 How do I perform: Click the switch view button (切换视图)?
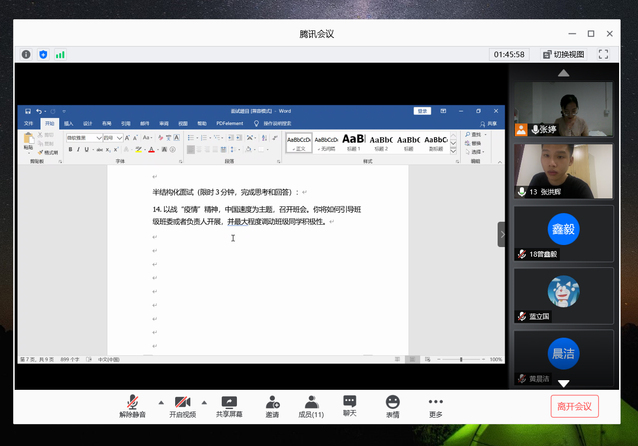563,54
